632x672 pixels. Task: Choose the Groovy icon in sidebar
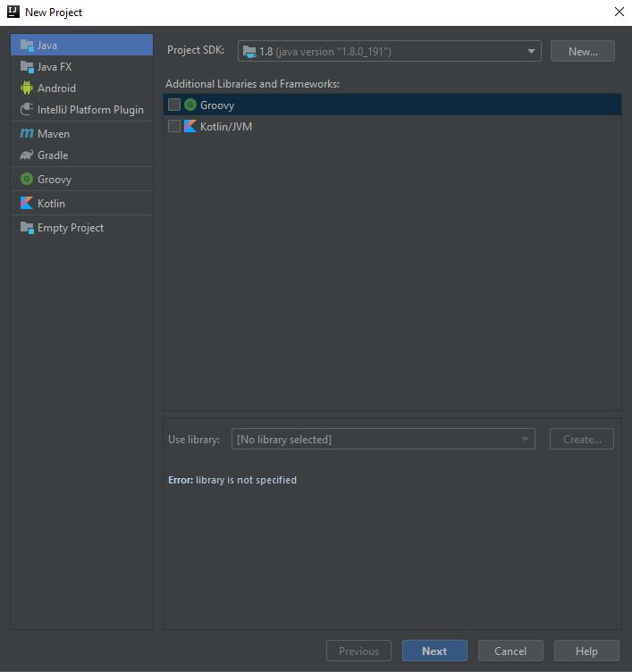pyautogui.click(x=27, y=180)
